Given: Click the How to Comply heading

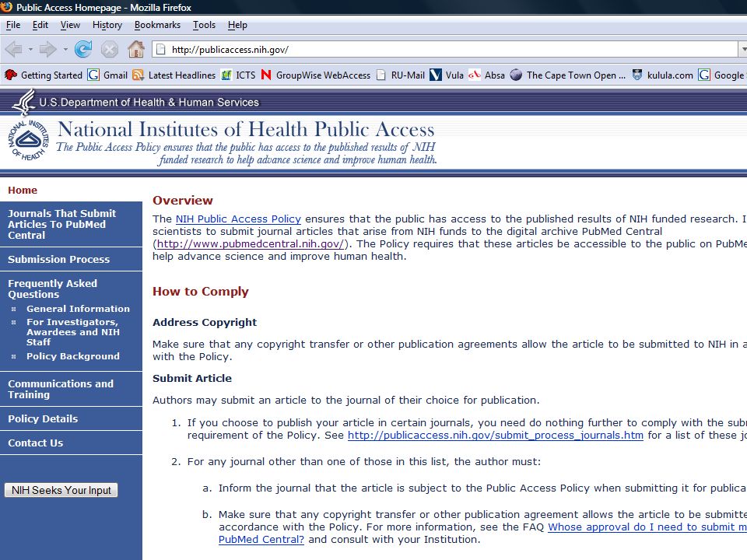Looking at the screenshot, I should (201, 292).
